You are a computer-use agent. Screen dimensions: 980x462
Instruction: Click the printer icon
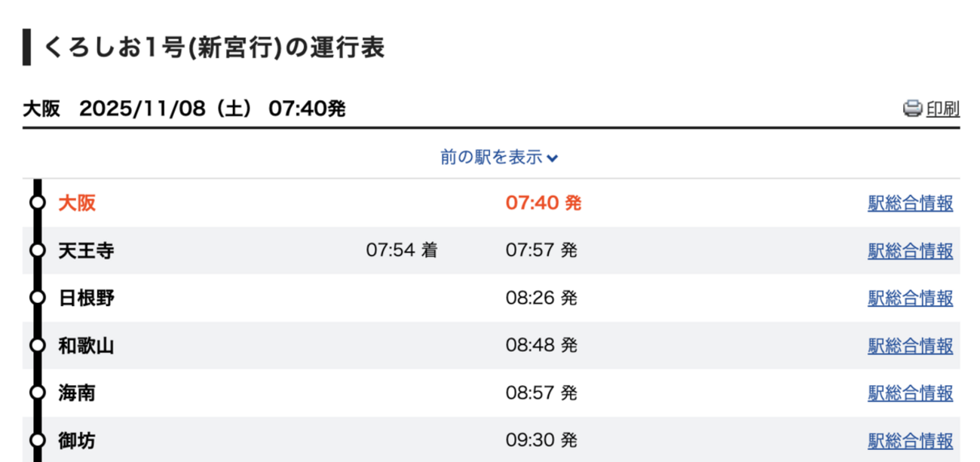tap(912, 109)
